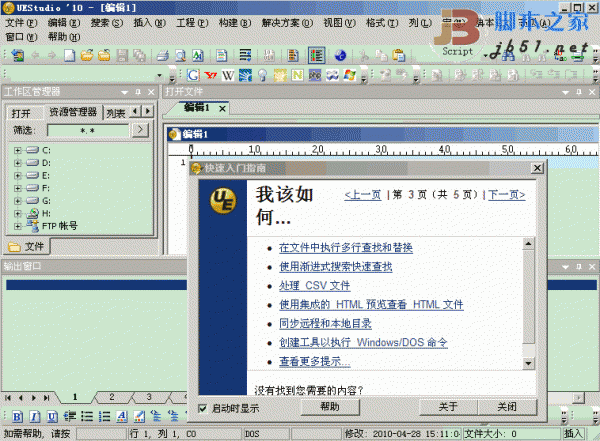Click the New File toolbar icon
Viewport: 600px width, 441px height.
tap(70, 56)
